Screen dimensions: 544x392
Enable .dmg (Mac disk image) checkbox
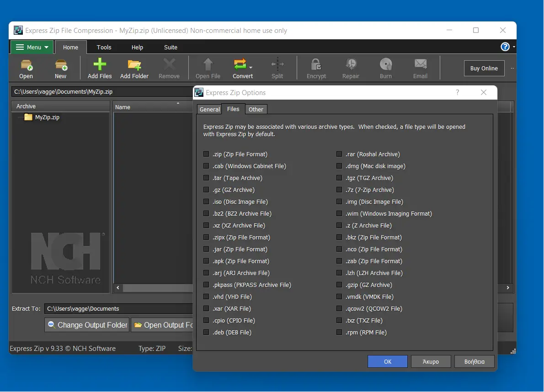click(339, 166)
